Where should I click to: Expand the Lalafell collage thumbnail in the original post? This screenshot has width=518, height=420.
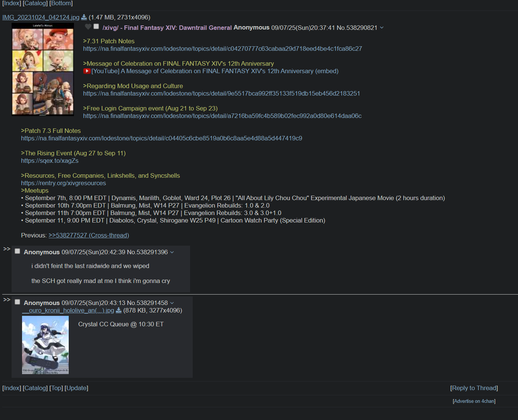(x=43, y=69)
